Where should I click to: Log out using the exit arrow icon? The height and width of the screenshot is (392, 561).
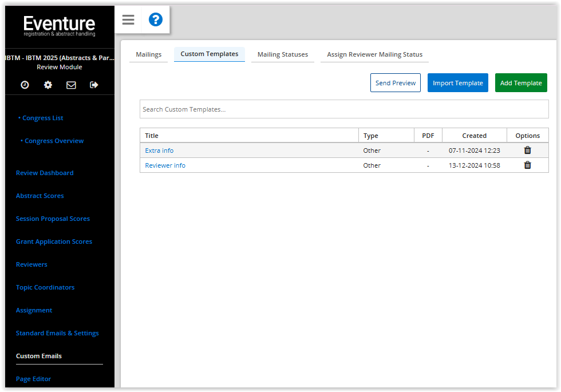(x=94, y=85)
